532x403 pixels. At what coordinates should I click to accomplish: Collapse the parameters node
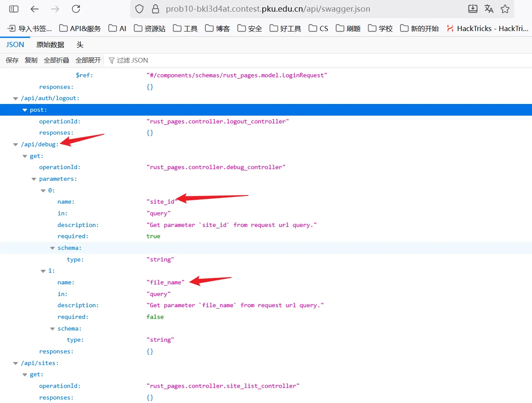pos(34,179)
